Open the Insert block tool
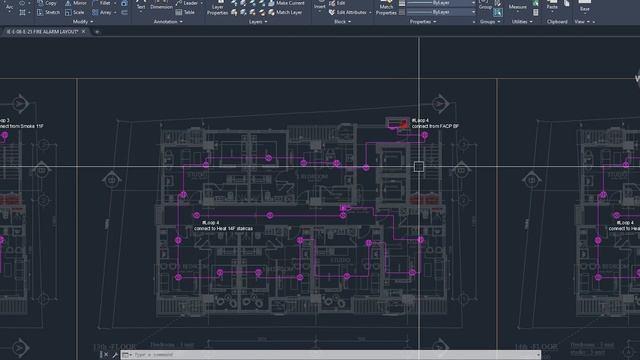Screen dimensions: 640x360 pos(320,6)
